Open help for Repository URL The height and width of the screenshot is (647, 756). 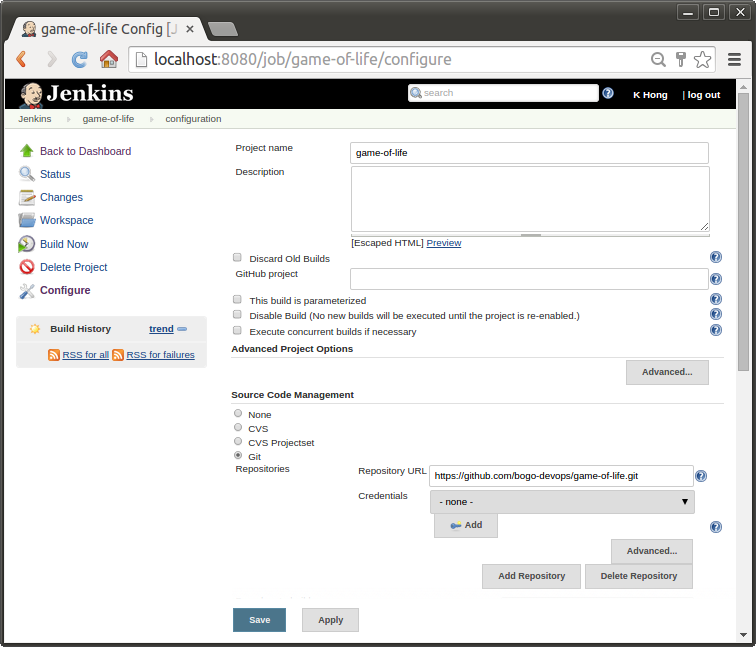point(701,476)
